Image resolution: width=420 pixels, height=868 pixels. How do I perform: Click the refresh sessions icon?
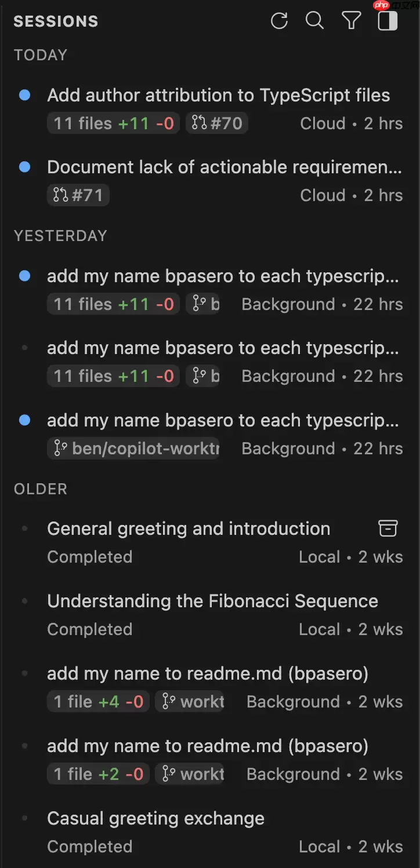[x=279, y=20]
